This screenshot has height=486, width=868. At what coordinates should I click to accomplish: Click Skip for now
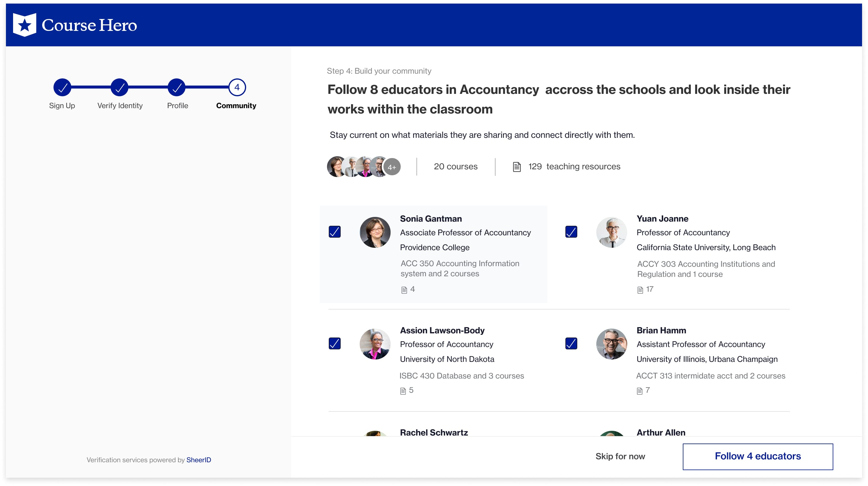point(620,456)
